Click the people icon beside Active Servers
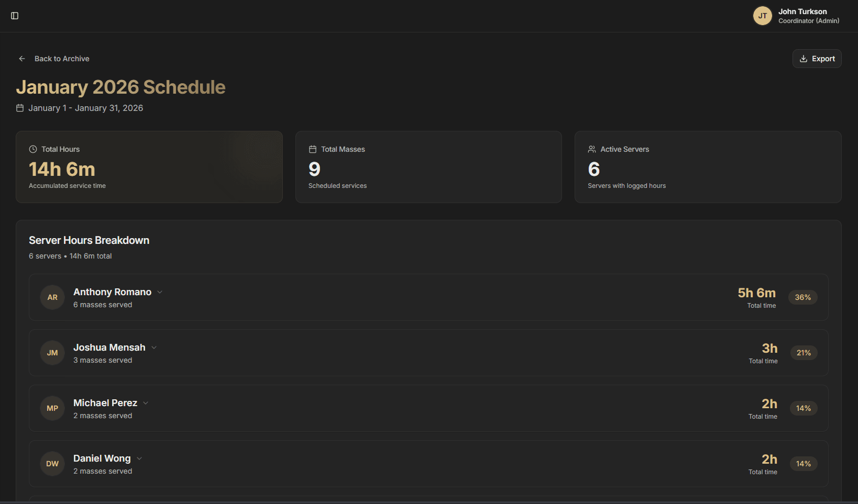The image size is (858, 504). coord(592,149)
